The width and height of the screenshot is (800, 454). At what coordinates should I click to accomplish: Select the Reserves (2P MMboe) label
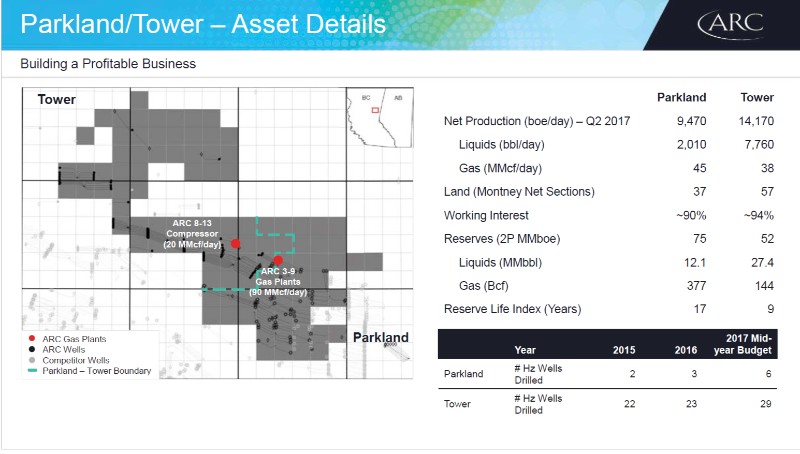[502, 239]
